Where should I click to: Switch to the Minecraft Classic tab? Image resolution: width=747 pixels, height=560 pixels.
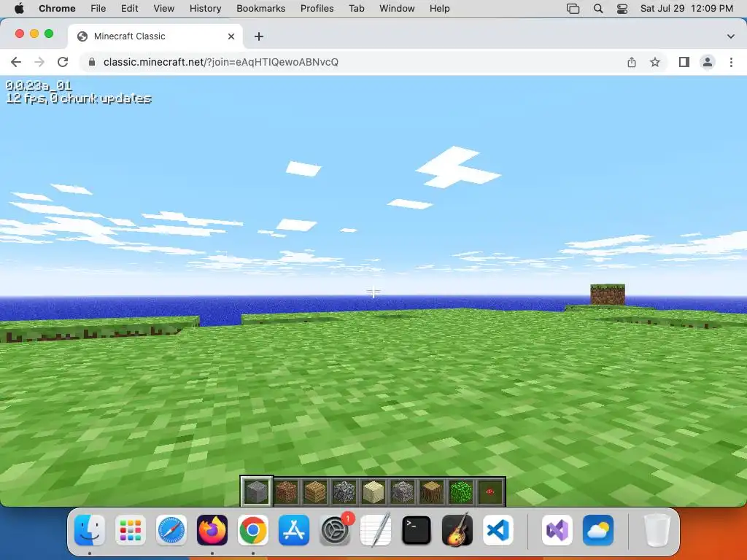click(x=155, y=36)
